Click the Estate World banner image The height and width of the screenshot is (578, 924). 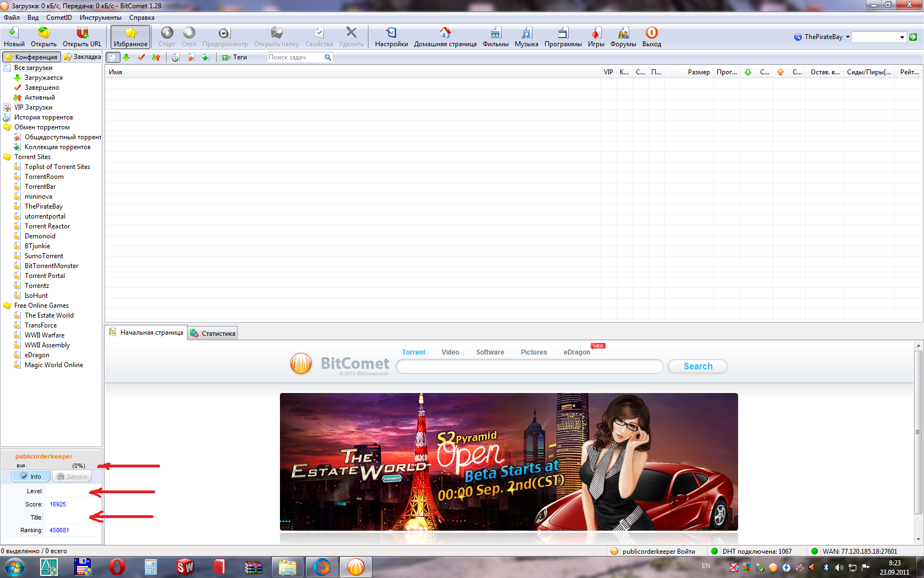[x=509, y=462]
